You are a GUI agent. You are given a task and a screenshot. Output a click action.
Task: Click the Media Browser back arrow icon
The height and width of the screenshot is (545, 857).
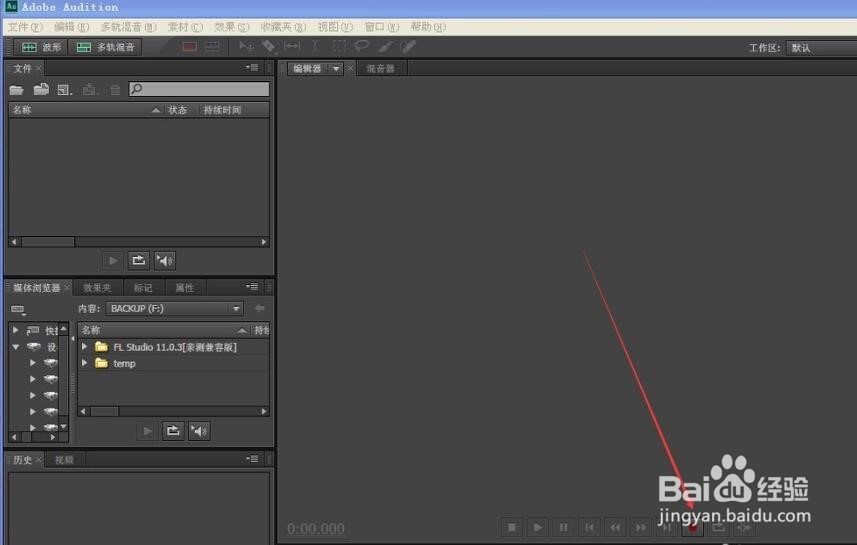(x=260, y=309)
